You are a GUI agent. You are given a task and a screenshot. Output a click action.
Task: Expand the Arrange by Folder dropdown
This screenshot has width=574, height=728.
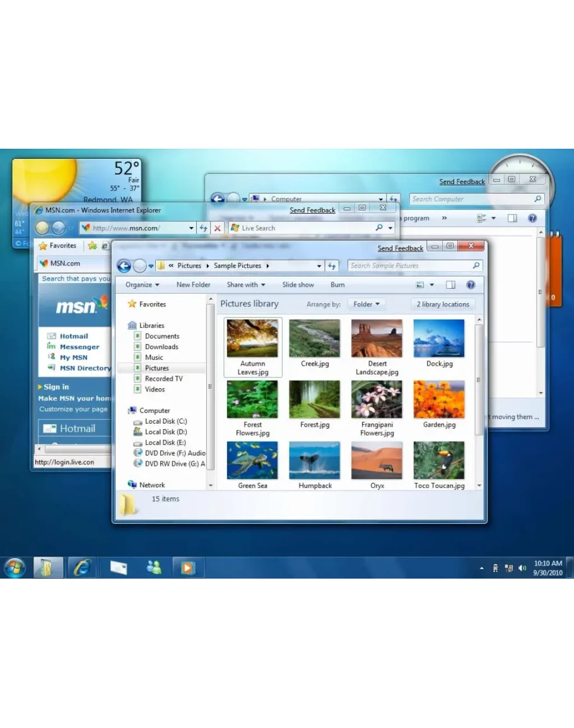[366, 304]
